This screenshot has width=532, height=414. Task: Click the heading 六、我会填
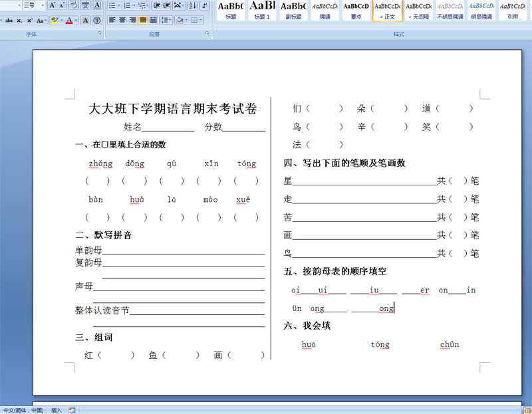(x=307, y=326)
